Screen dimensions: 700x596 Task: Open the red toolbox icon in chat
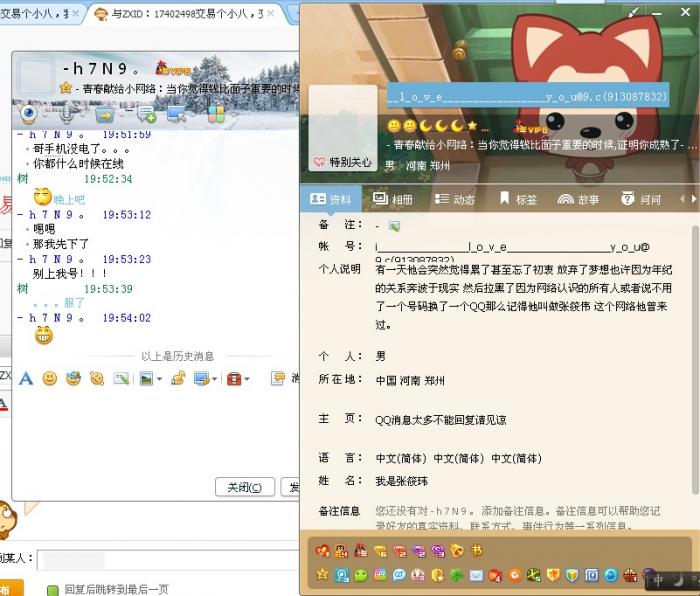click(234, 379)
